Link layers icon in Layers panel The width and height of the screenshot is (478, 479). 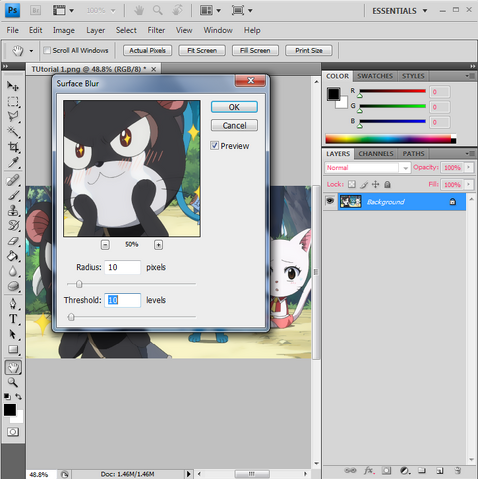point(350,471)
